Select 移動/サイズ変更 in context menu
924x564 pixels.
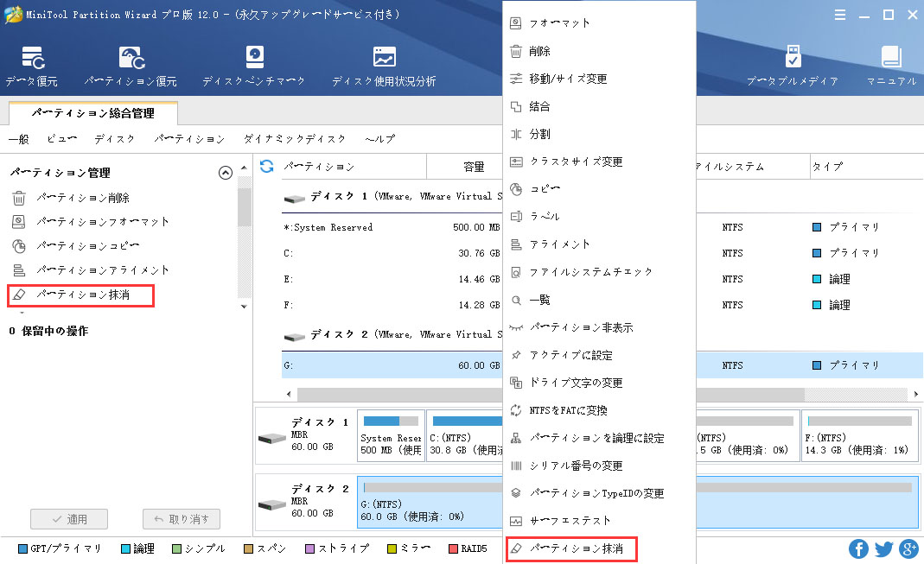coord(568,79)
